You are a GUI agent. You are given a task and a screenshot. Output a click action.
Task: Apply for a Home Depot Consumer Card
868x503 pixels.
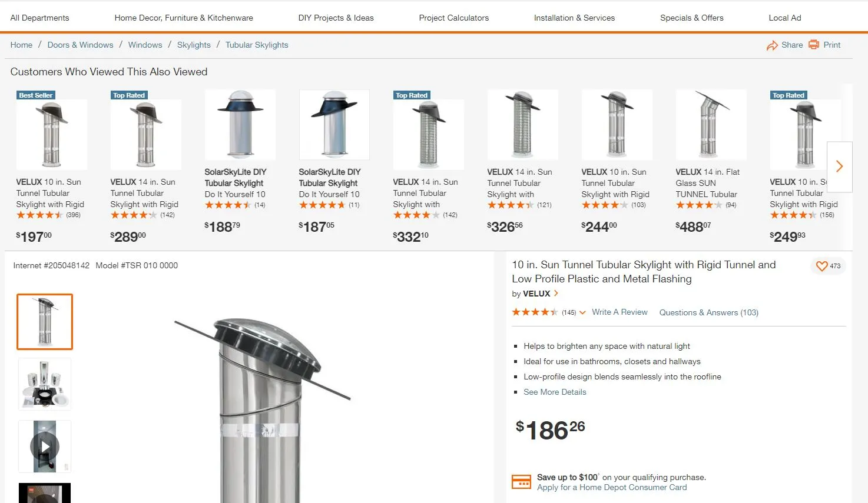click(x=611, y=488)
